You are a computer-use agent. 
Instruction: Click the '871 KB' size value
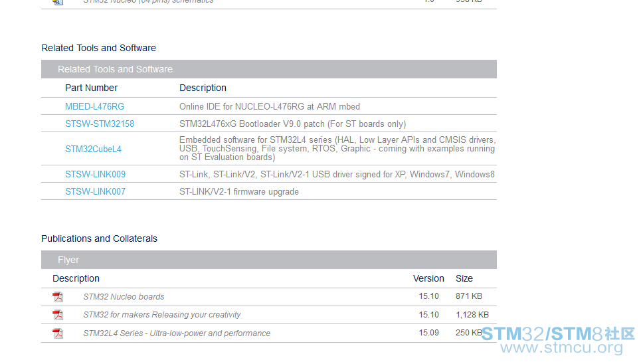469,296
